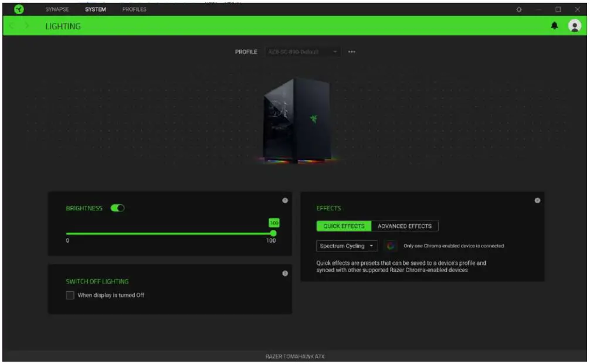Click the Effects help question mark
Screen dimensions: 590x364
tap(537, 199)
